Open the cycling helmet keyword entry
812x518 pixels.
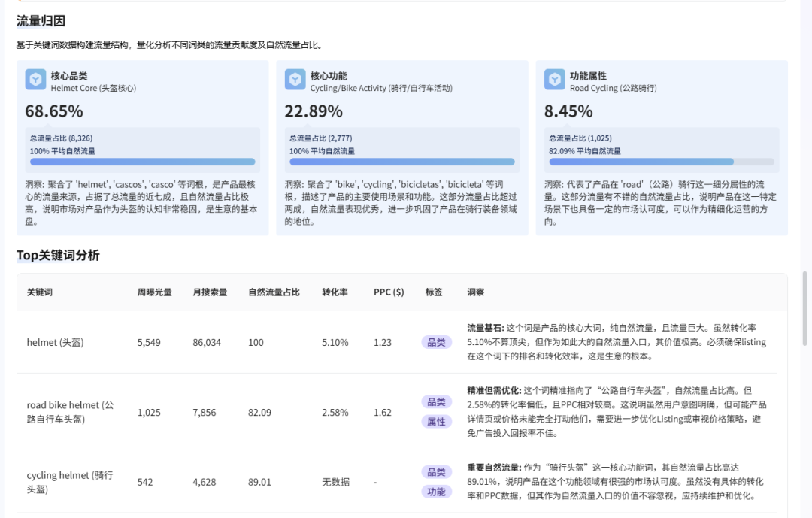click(65, 481)
